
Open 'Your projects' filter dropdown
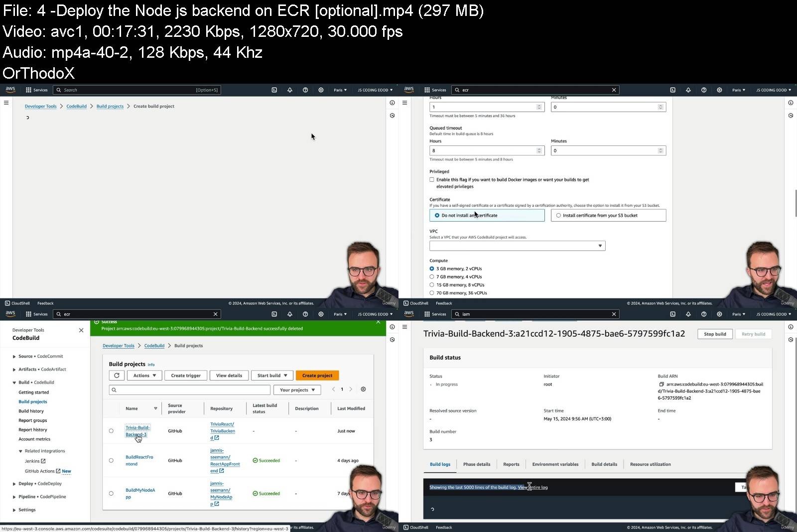(x=297, y=390)
